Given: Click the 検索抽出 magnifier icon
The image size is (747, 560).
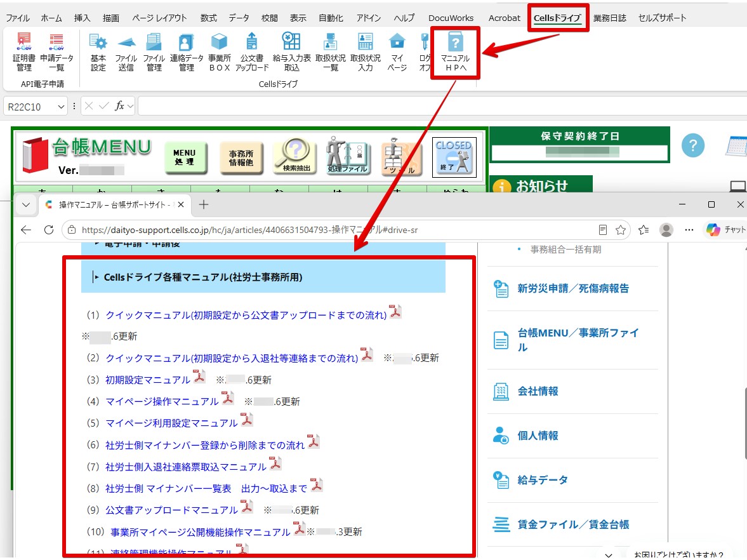Looking at the screenshot, I should [296, 155].
